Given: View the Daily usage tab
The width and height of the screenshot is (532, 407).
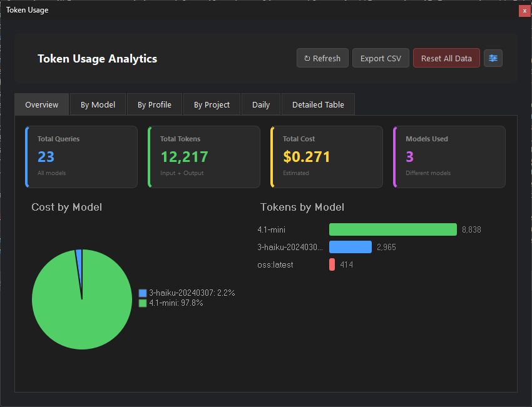Looking at the screenshot, I should click(x=261, y=104).
